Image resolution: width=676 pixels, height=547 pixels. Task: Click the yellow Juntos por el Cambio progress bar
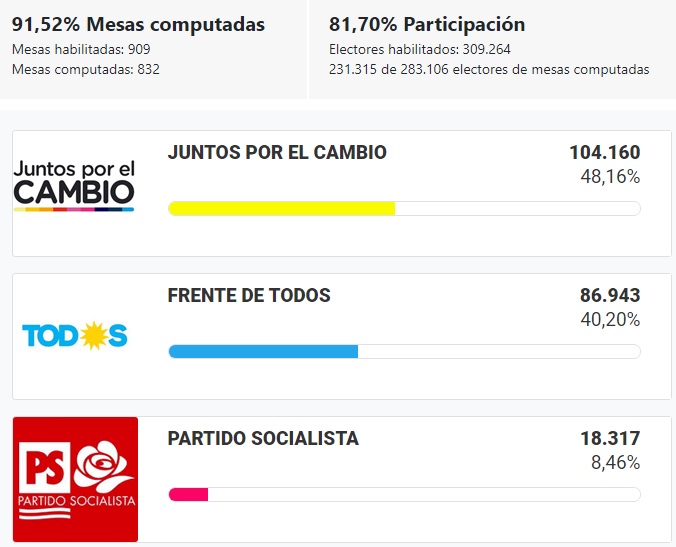282,208
